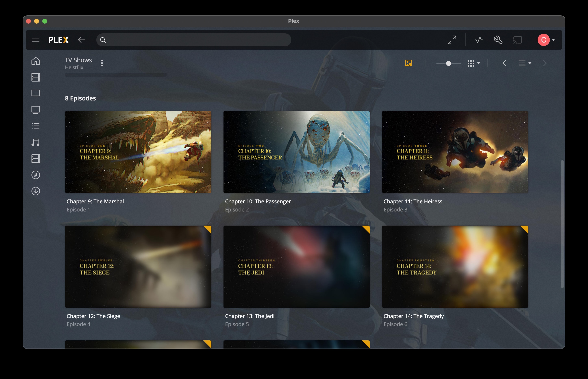Adjust the thumbnail size slider
This screenshot has height=379, width=588.
[448, 63]
